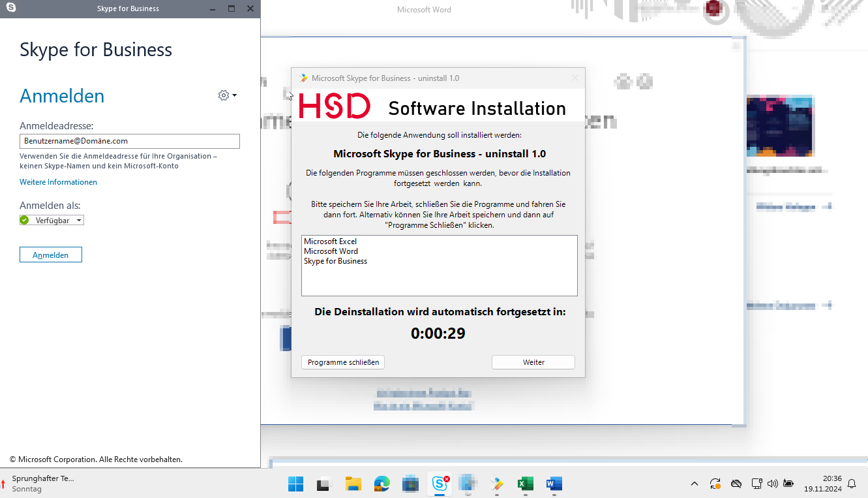The width and height of the screenshot is (868, 498).
Task: Switch to Excel from the taskbar
Action: [x=525, y=484]
